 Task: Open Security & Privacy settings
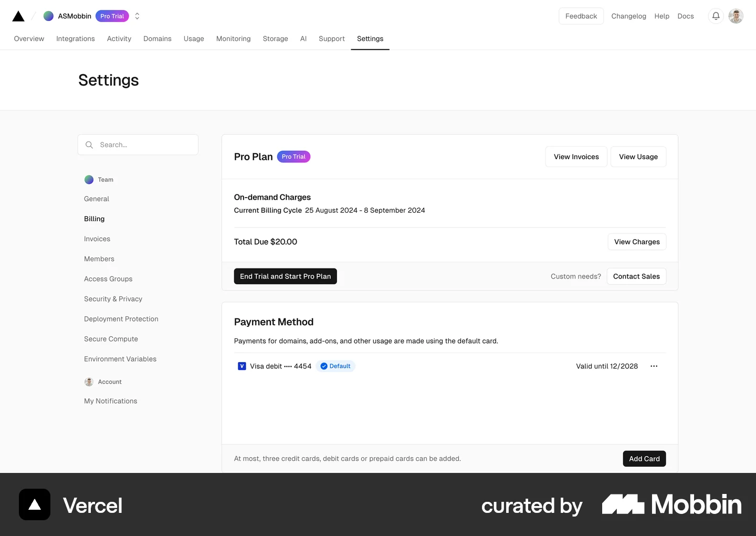tap(113, 299)
